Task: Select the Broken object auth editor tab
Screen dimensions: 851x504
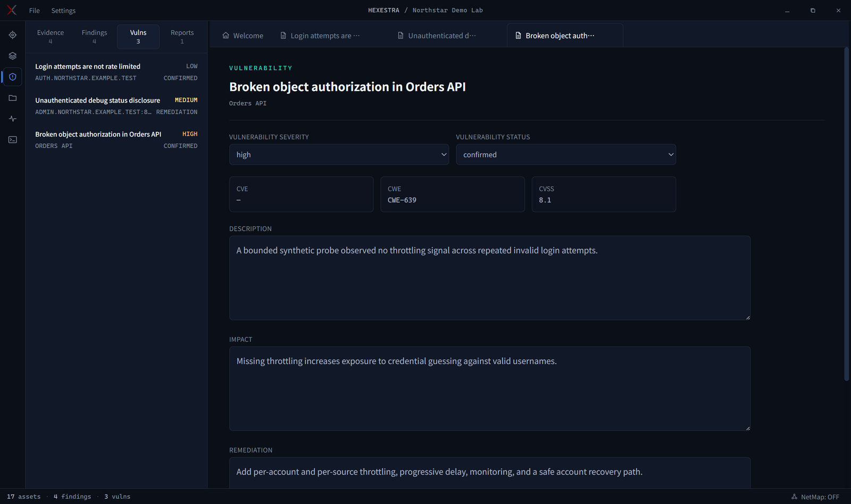Action: [565, 36]
